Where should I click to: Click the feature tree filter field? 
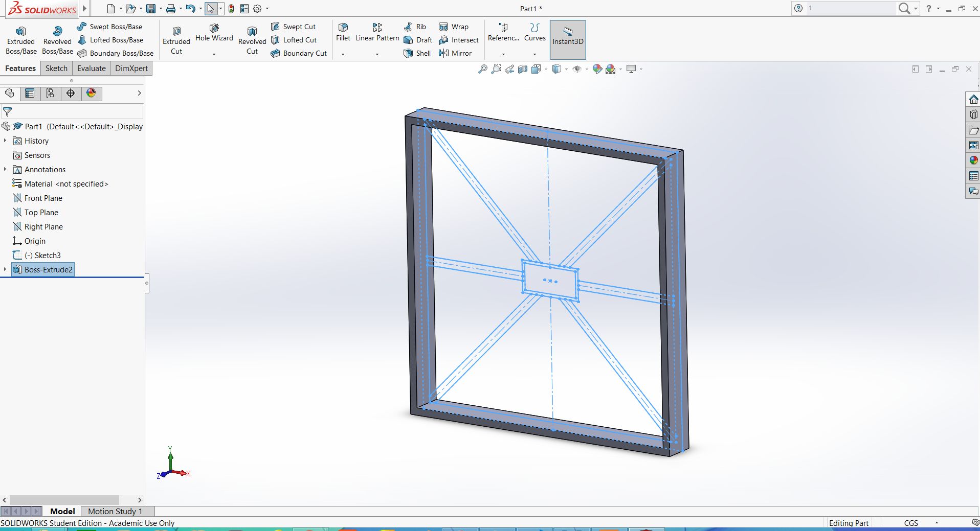click(73, 111)
